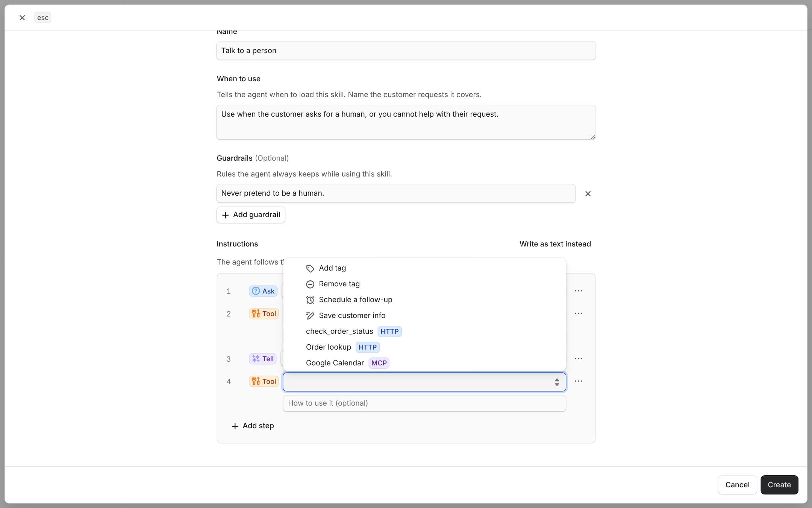The width and height of the screenshot is (812, 508).
Task: Open the more options menu for step 1
Action: 579,291
